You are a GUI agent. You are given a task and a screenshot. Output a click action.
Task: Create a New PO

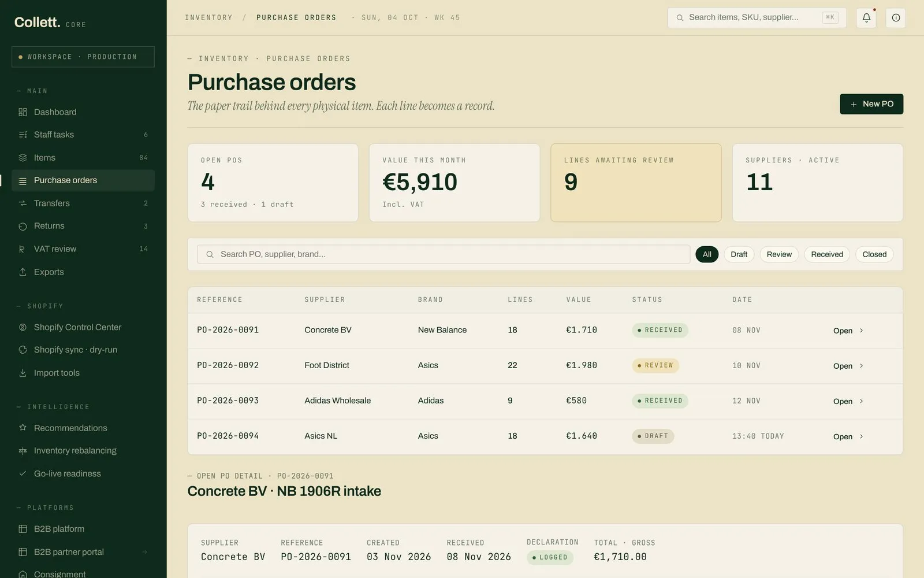click(x=871, y=104)
